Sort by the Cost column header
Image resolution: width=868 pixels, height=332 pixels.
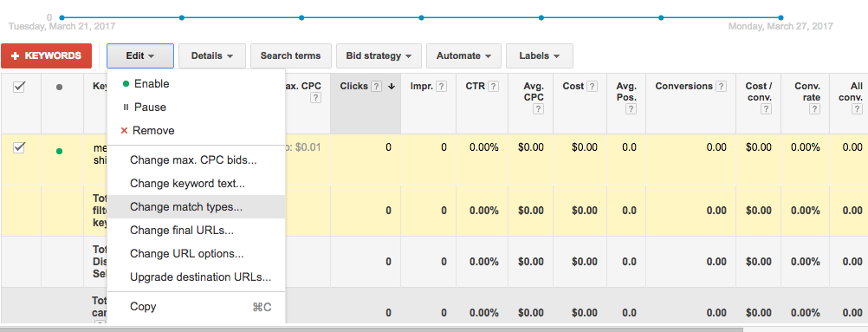573,86
